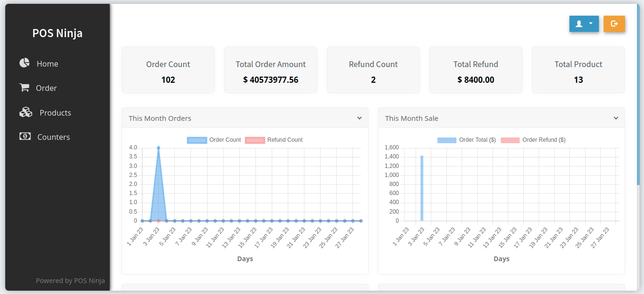Screen dimensions: 644x294
Task: Click the Powered by POS Ninja footer
Action: pyautogui.click(x=70, y=281)
